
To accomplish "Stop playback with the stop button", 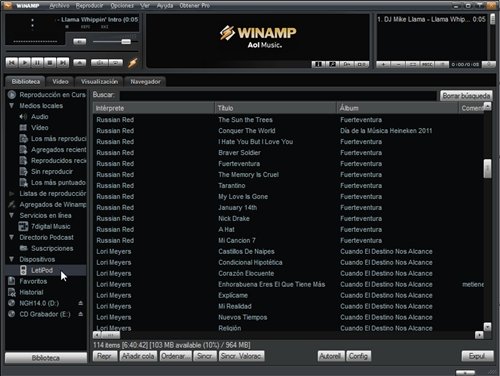I will pos(50,62).
